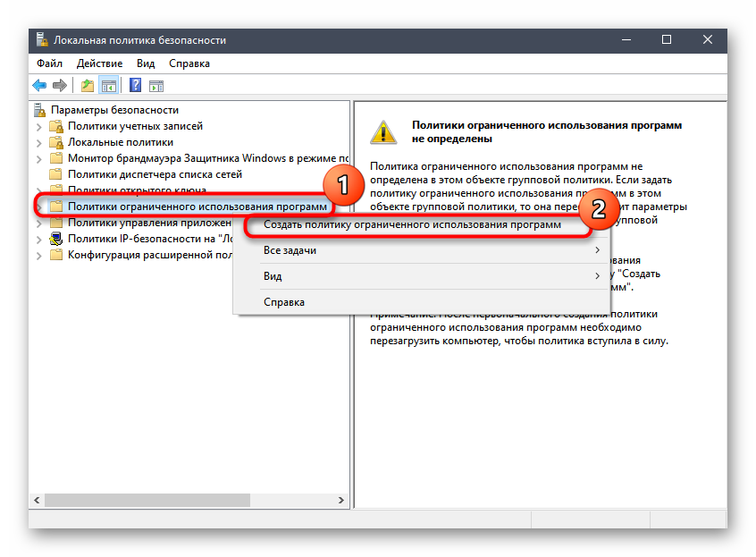The width and height of the screenshot is (756, 557).
Task: Click the blue Help question mark icon
Action: click(135, 86)
